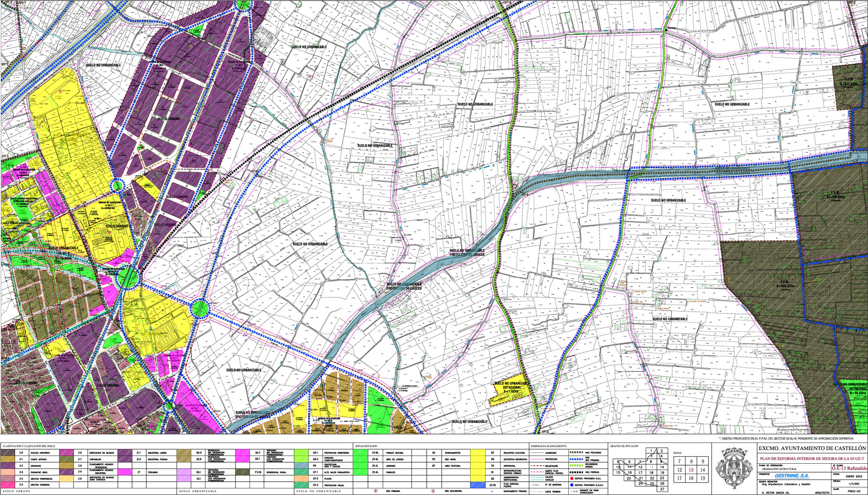This screenshot has height=495, width=868.
Task: Click the '1/4.000' scale value
Action: 854,484
